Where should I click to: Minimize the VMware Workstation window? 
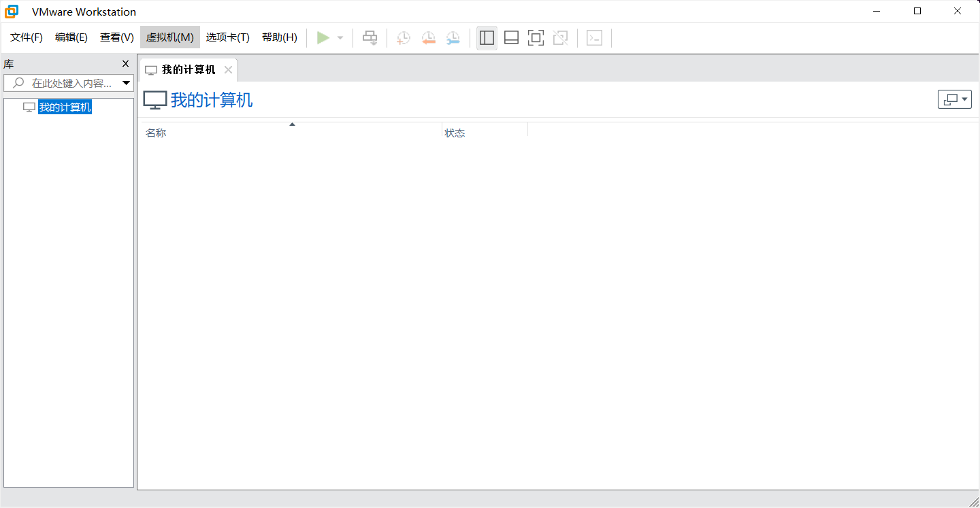[878, 11]
